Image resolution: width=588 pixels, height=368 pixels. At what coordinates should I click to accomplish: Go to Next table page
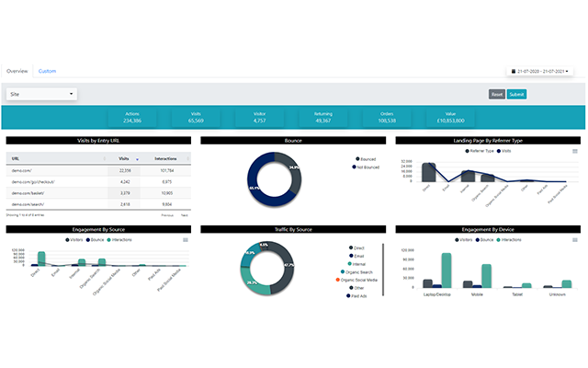pyautogui.click(x=185, y=215)
